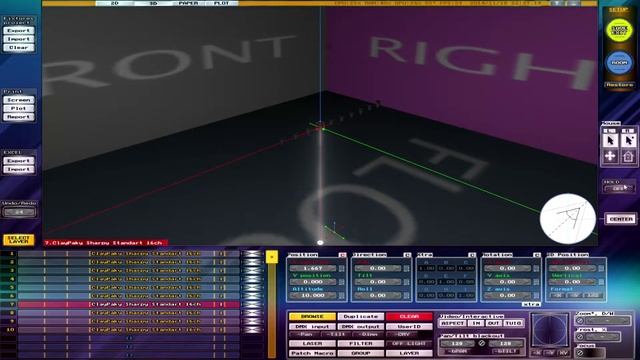The height and width of the screenshot is (360, 640).
Task: Select the four-way move cross mouse tool
Action: pyautogui.click(x=610, y=156)
